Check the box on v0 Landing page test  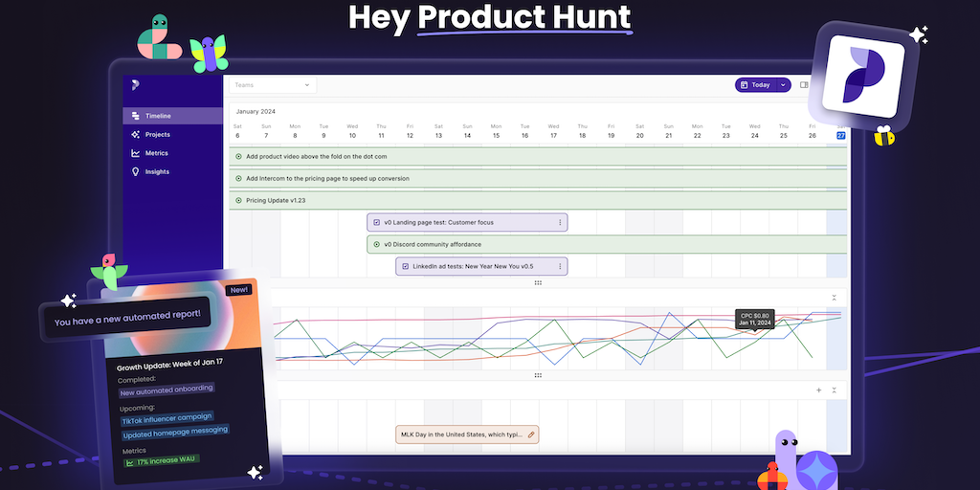pos(377,222)
